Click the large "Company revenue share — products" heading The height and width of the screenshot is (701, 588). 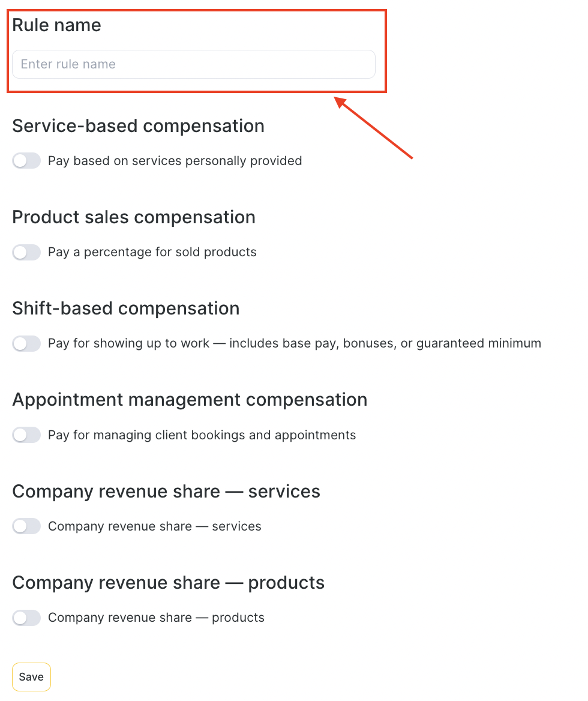click(168, 583)
